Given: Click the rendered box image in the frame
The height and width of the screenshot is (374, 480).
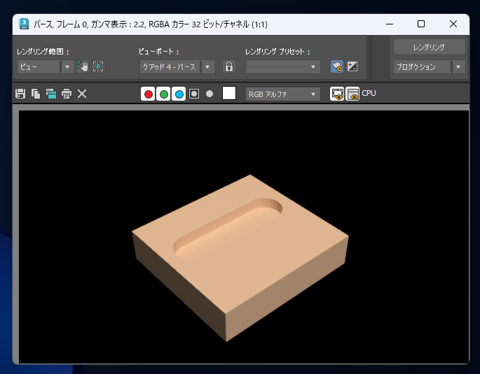Looking at the screenshot, I should tap(240, 258).
